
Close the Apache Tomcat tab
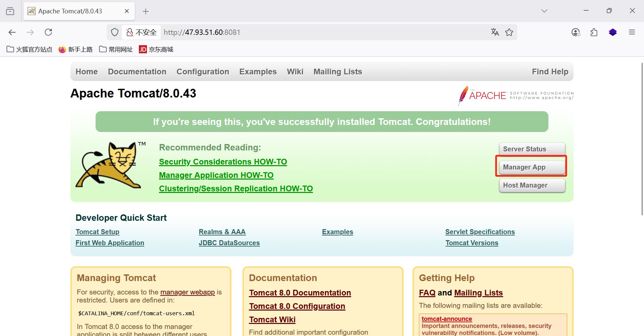point(127,11)
